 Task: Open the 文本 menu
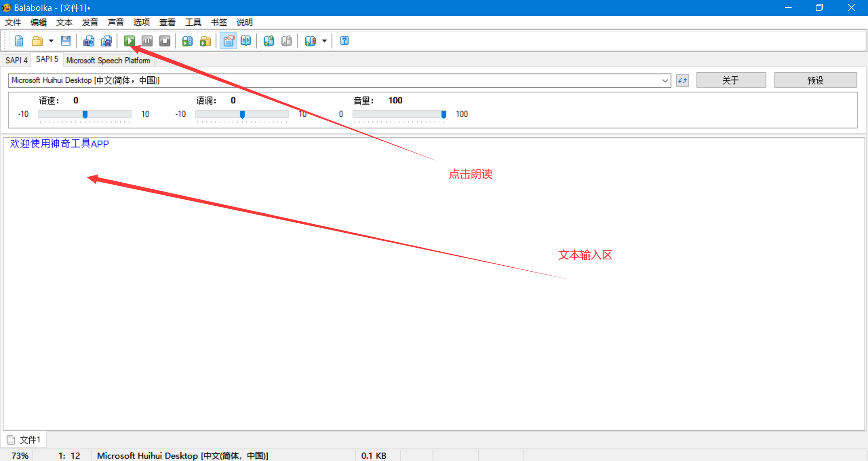coord(65,23)
